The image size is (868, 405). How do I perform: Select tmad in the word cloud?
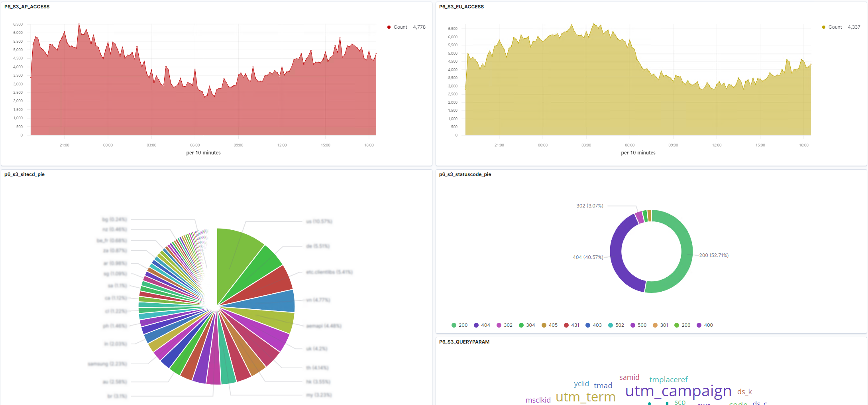[x=603, y=385]
